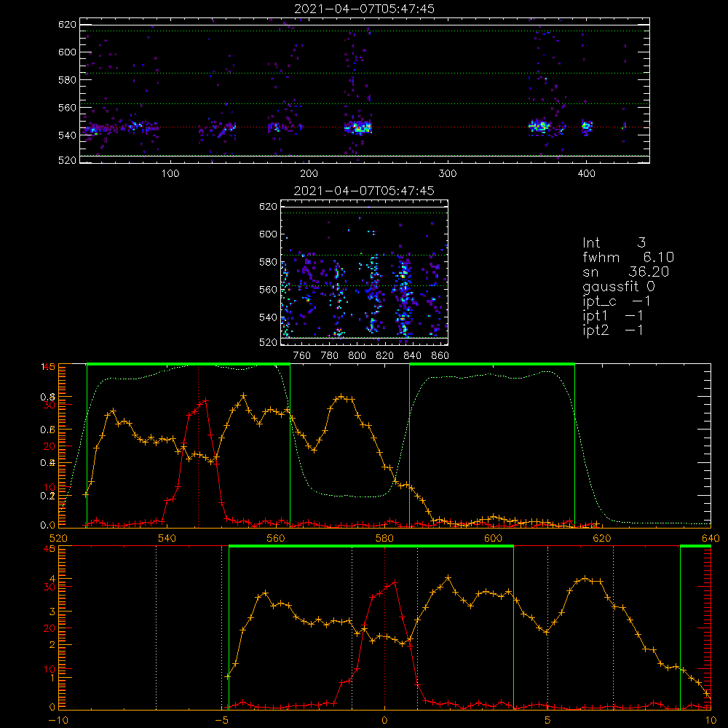The width and height of the screenshot is (728, 728).
Task: Click the small cluster near x=400 in top image
Action: pyautogui.click(x=587, y=126)
